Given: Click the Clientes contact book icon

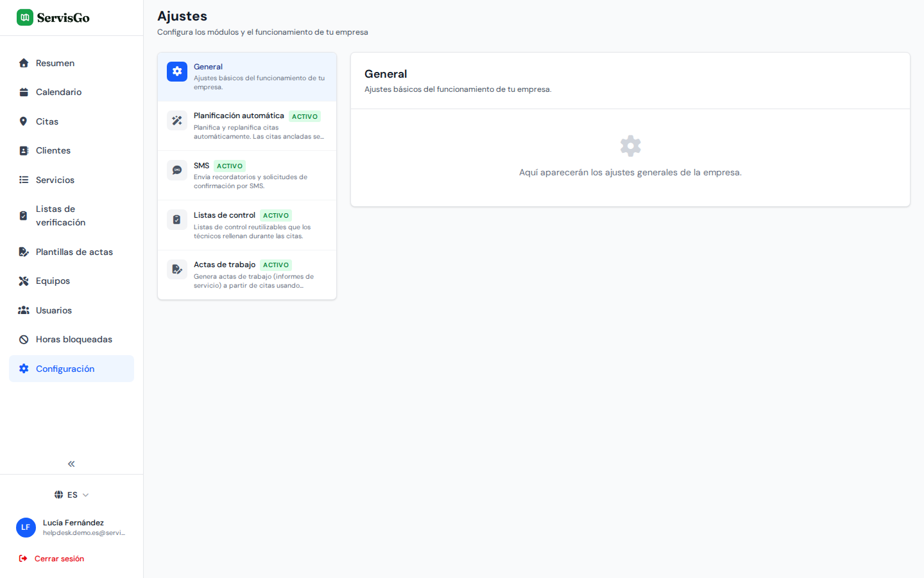Looking at the screenshot, I should click(x=24, y=150).
